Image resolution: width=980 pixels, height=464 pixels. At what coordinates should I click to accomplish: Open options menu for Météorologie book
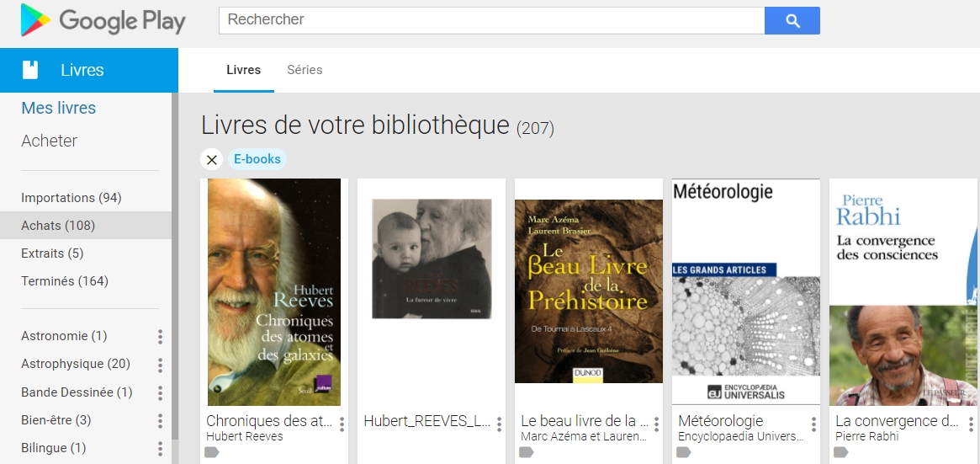point(813,424)
